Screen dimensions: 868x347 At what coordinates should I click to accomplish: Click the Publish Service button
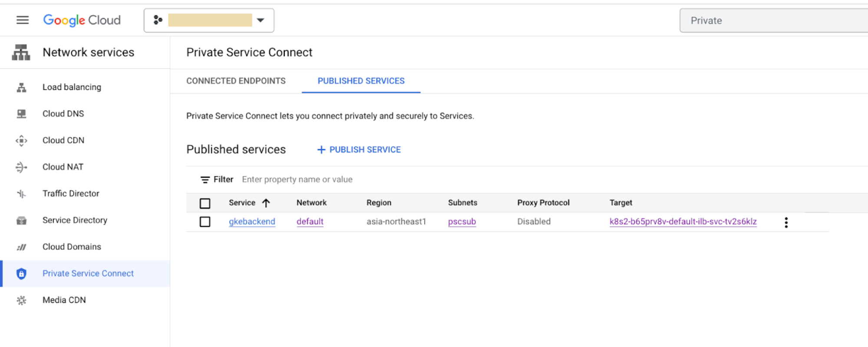(x=359, y=150)
